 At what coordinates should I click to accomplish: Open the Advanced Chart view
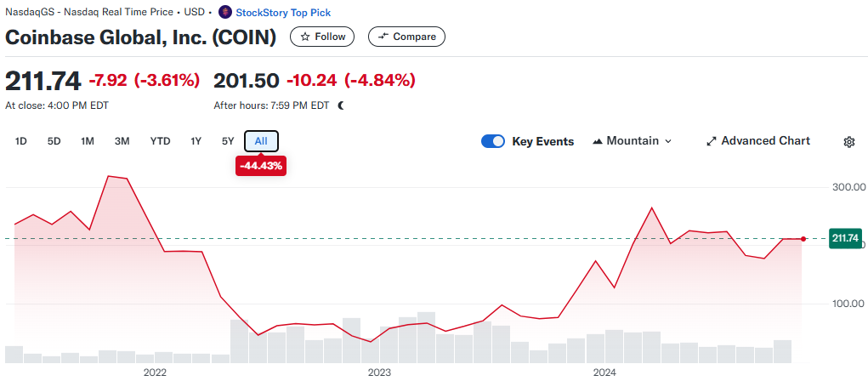(758, 141)
